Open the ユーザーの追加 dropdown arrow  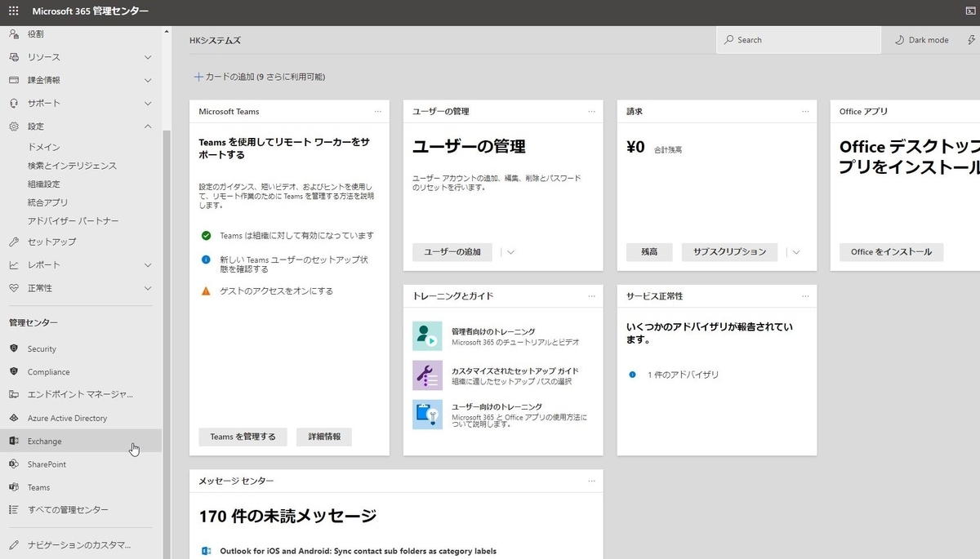pos(511,252)
